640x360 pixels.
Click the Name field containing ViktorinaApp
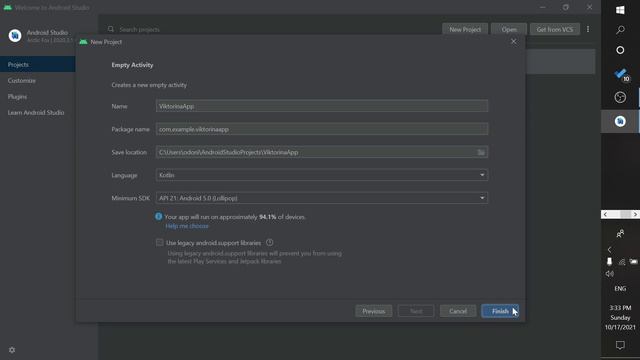coord(322,106)
